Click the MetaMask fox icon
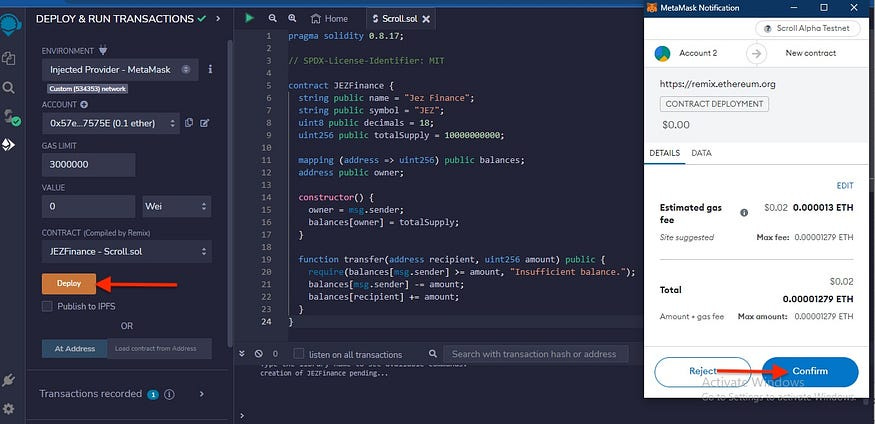Viewport: 875px width, 424px height. pyautogui.click(x=651, y=8)
